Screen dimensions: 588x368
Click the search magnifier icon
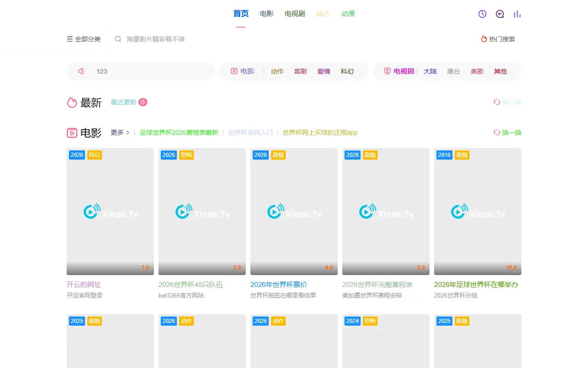[x=118, y=39]
